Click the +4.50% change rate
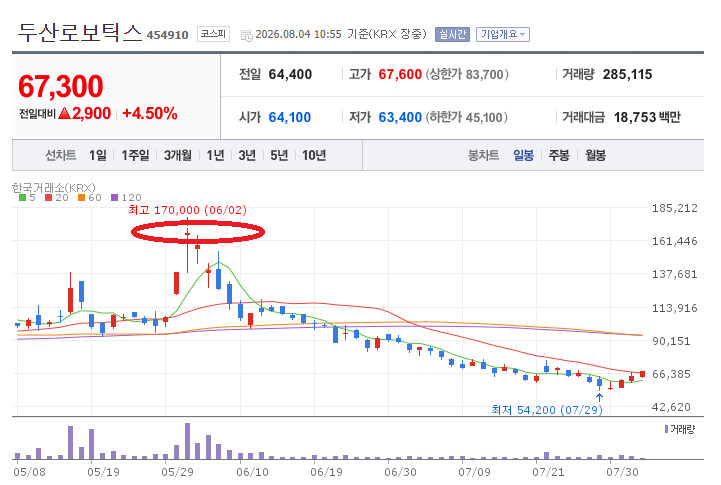The image size is (721, 485). (x=150, y=113)
